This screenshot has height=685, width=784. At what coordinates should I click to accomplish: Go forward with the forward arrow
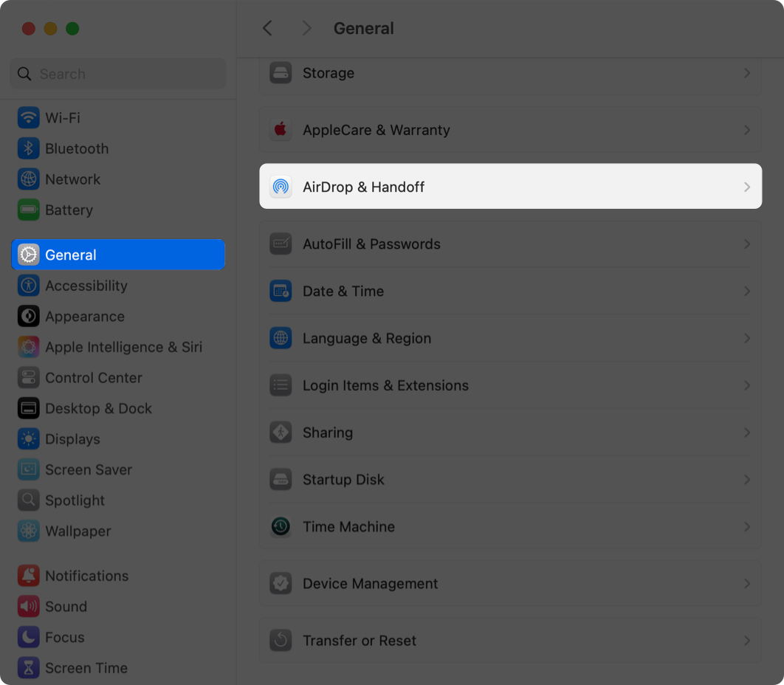[306, 28]
